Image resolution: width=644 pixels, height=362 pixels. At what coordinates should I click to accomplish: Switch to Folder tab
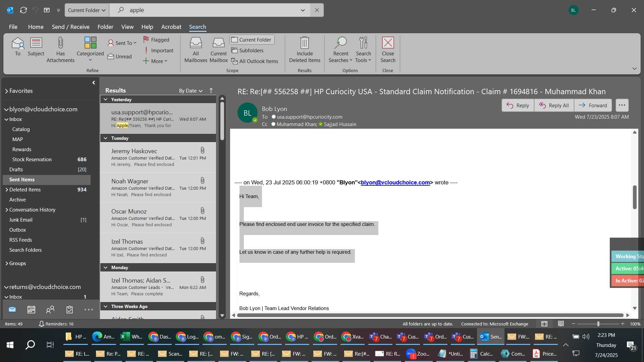click(105, 27)
